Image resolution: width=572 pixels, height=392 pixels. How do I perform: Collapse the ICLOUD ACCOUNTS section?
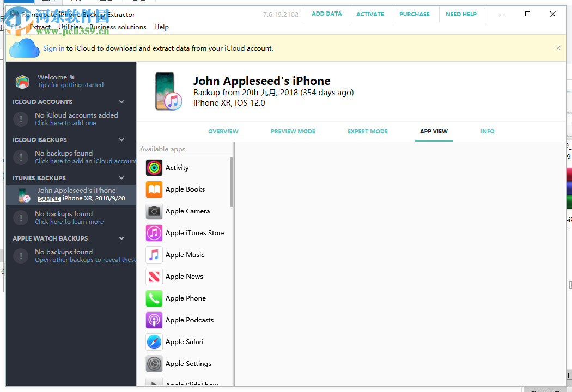(x=121, y=101)
